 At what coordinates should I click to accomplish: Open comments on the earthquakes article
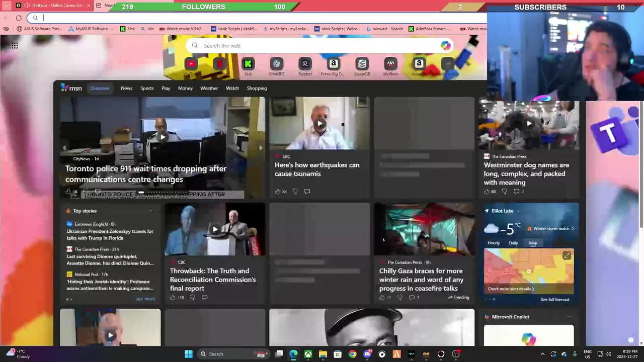coord(307,192)
